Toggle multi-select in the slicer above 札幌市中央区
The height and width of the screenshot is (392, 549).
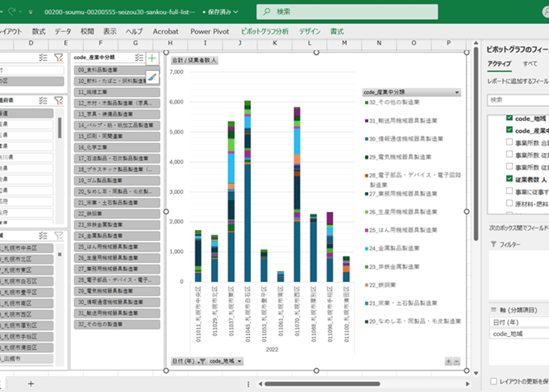pos(43,236)
